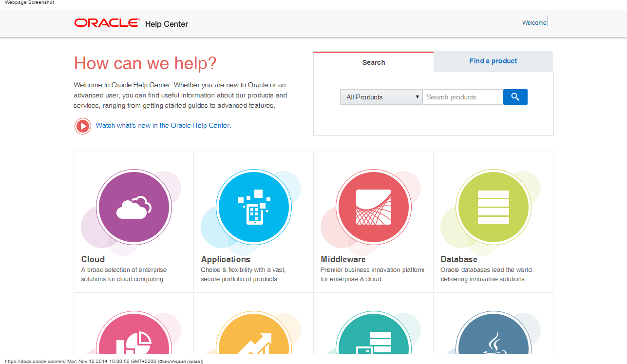Click 'Oracle databases lead the world' description
627x364 pixels.
pyautogui.click(x=486, y=270)
